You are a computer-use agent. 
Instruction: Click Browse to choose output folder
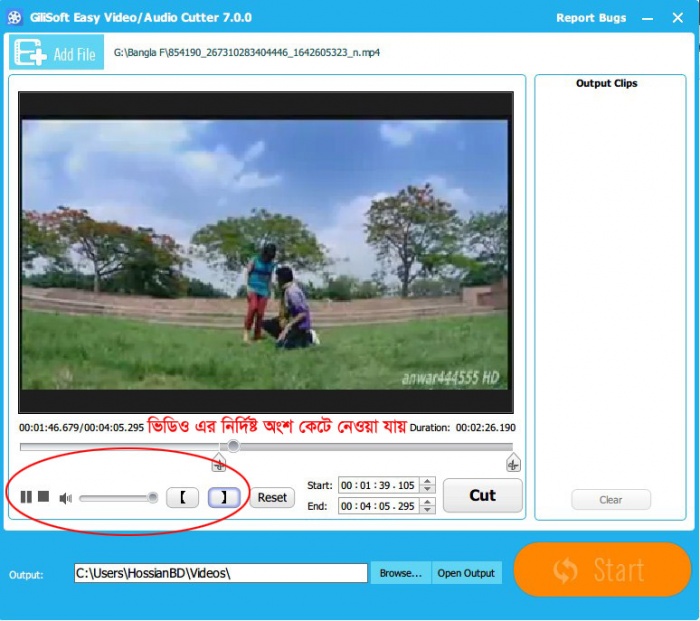point(400,573)
